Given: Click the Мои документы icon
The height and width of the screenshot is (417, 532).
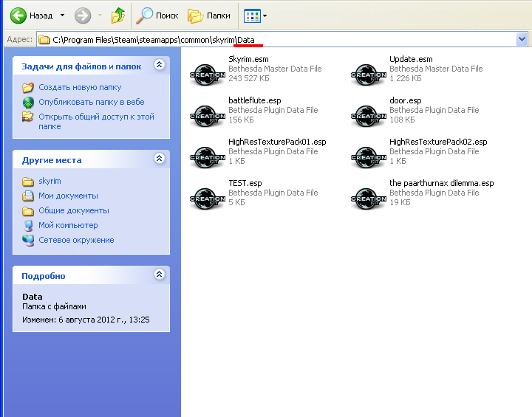Looking at the screenshot, I should (x=28, y=196).
